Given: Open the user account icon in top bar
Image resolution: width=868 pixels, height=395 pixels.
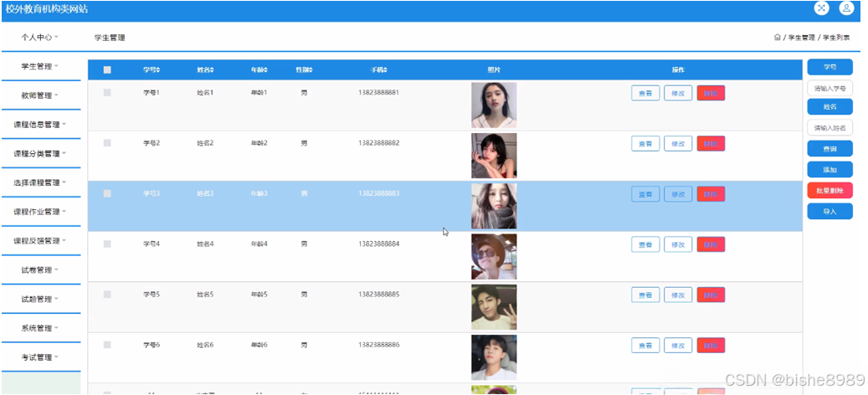Looking at the screenshot, I should point(846,8).
